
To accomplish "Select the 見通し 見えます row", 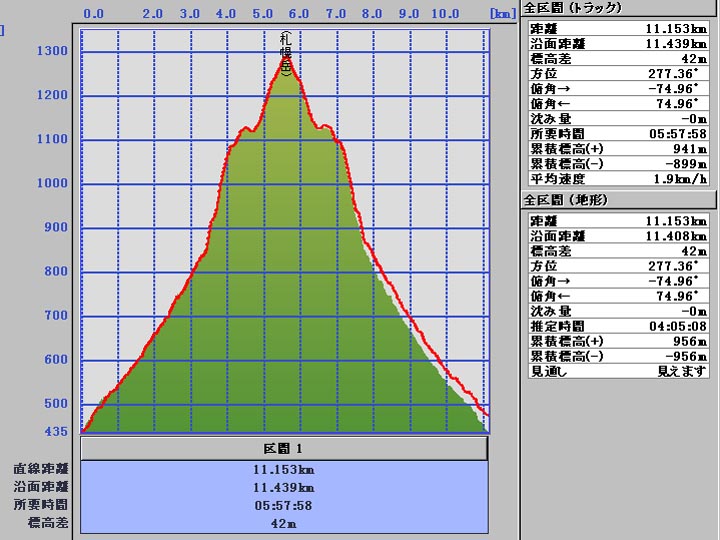I will pyautogui.click(x=617, y=371).
